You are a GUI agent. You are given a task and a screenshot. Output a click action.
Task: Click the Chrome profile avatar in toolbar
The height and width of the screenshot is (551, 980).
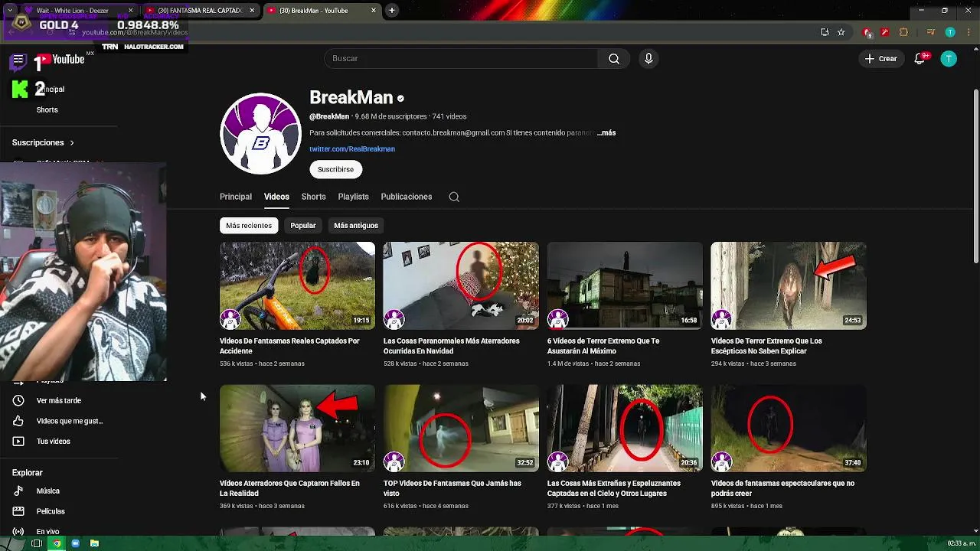950,32
